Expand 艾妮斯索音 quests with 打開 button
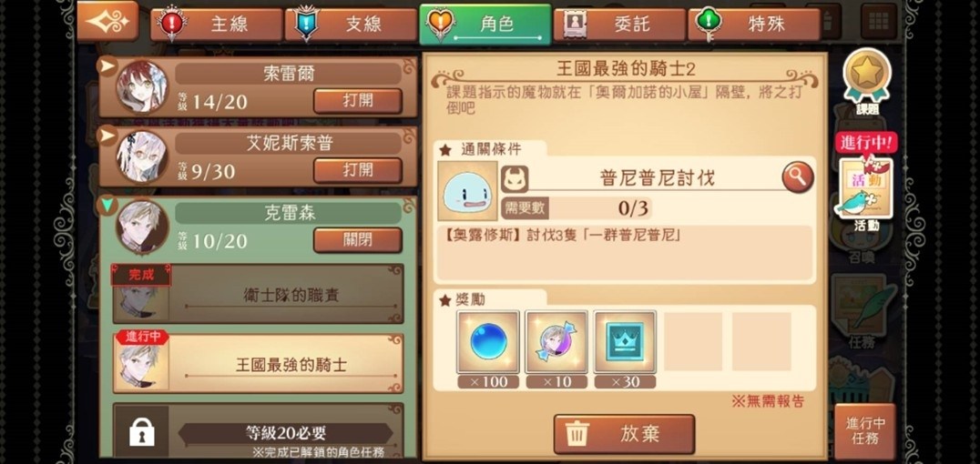The height and width of the screenshot is (464, 980). pyautogui.click(x=358, y=170)
